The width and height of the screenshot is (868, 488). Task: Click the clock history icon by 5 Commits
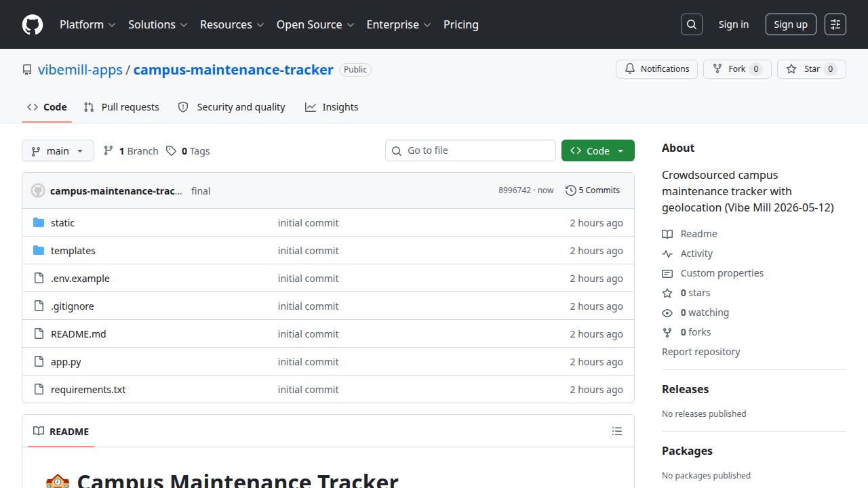click(x=570, y=190)
